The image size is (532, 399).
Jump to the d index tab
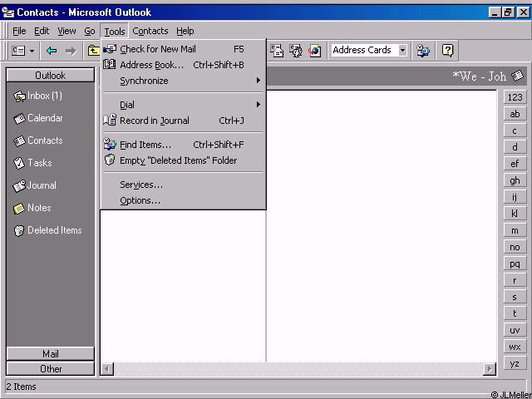point(515,147)
